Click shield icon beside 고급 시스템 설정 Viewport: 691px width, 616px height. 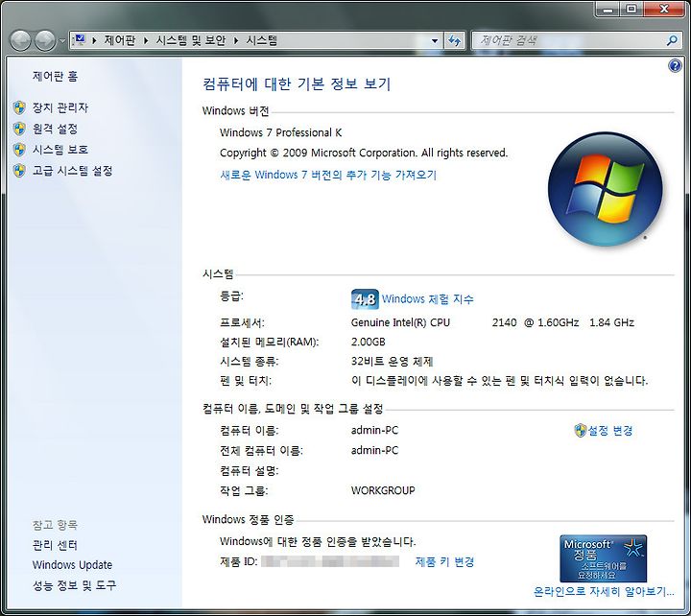(19, 171)
